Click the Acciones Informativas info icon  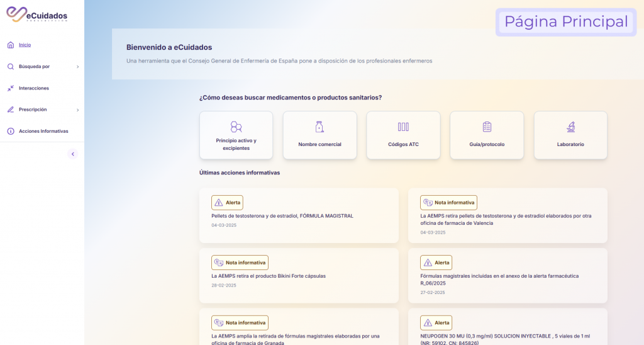pos(11,131)
